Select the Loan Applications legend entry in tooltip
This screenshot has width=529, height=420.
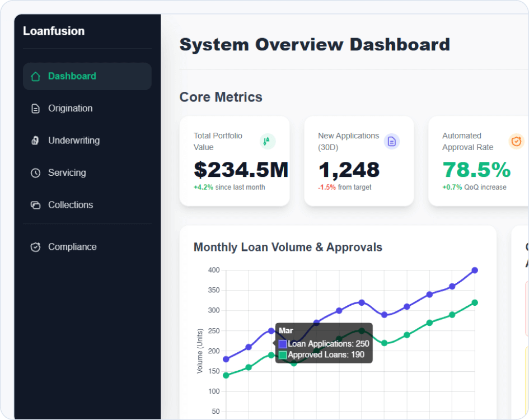click(323, 344)
